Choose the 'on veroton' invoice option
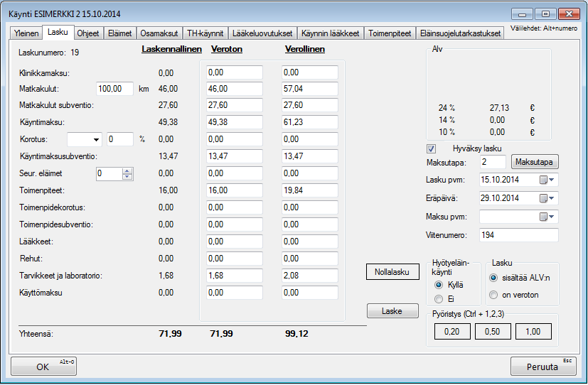 pyautogui.click(x=493, y=295)
